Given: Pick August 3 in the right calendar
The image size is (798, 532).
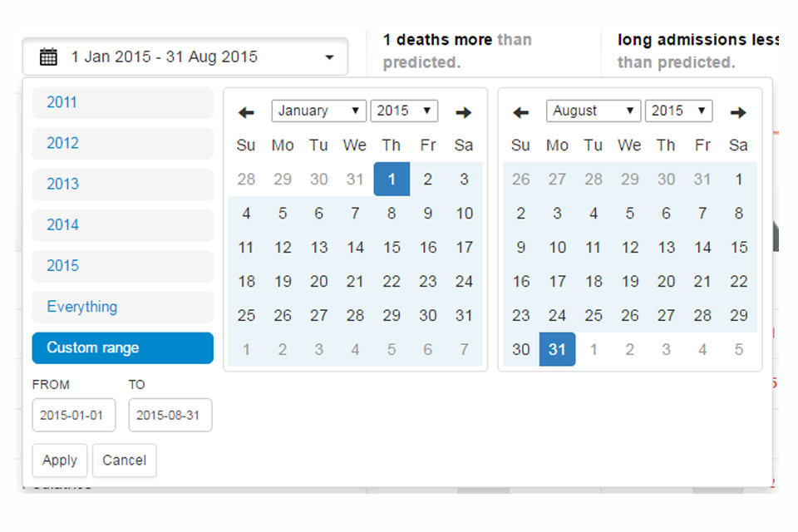Looking at the screenshot, I should coord(557,214).
